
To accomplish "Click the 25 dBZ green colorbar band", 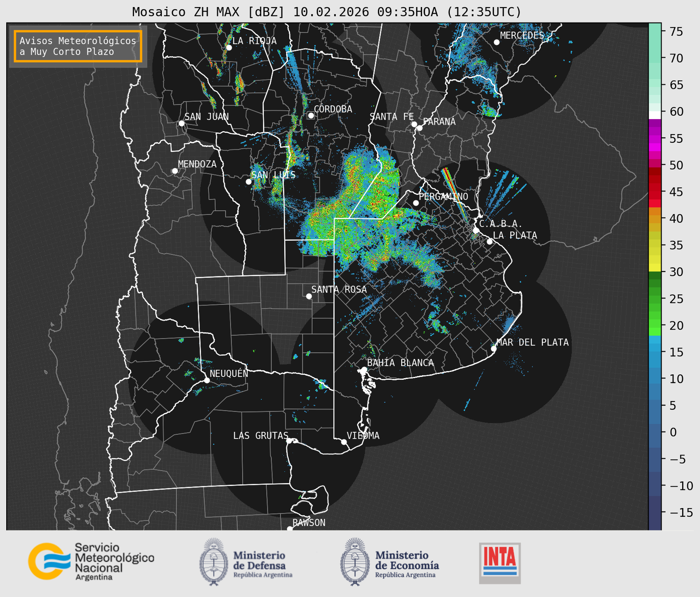I will pyautogui.click(x=654, y=299).
